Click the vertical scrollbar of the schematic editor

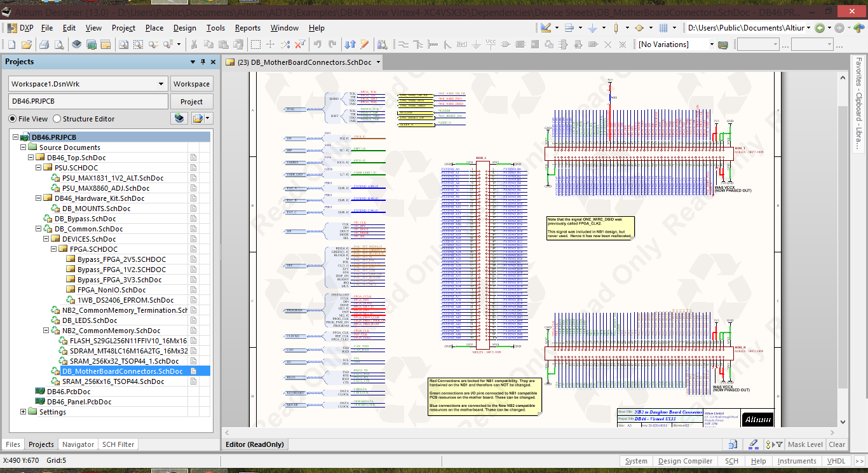pyautogui.click(x=843, y=248)
